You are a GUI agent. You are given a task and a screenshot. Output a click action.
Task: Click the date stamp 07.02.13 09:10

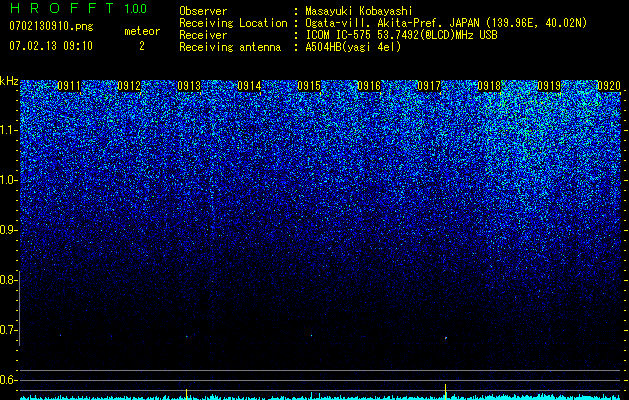tap(51, 46)
